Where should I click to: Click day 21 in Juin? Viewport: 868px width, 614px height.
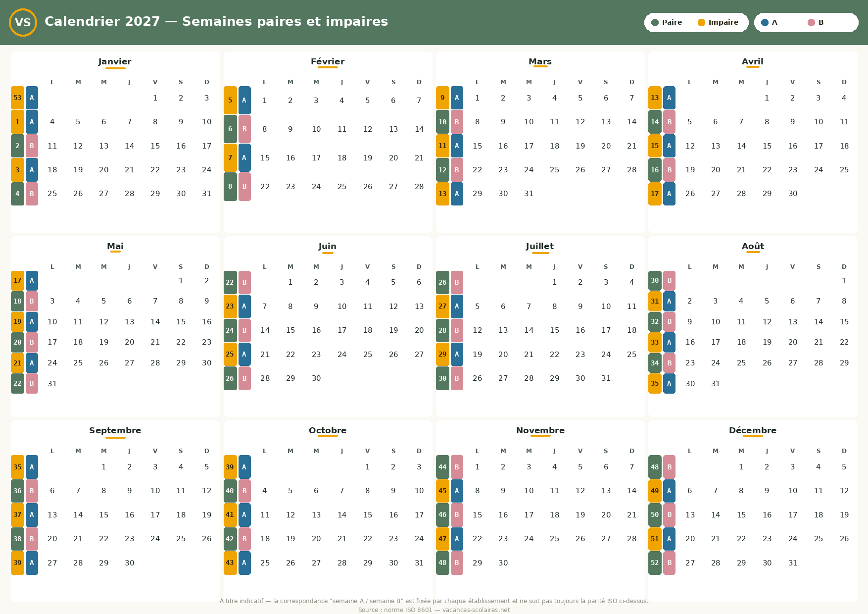click(265, 355)
